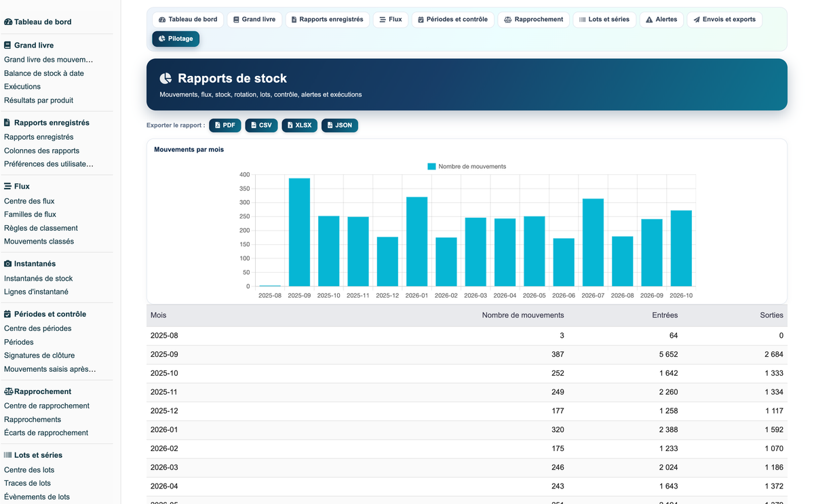Image resolution: width=814 pixels, height=504 pixels.
Task: Click the 2026-07 bar in the chart
Action: point(594,243)
